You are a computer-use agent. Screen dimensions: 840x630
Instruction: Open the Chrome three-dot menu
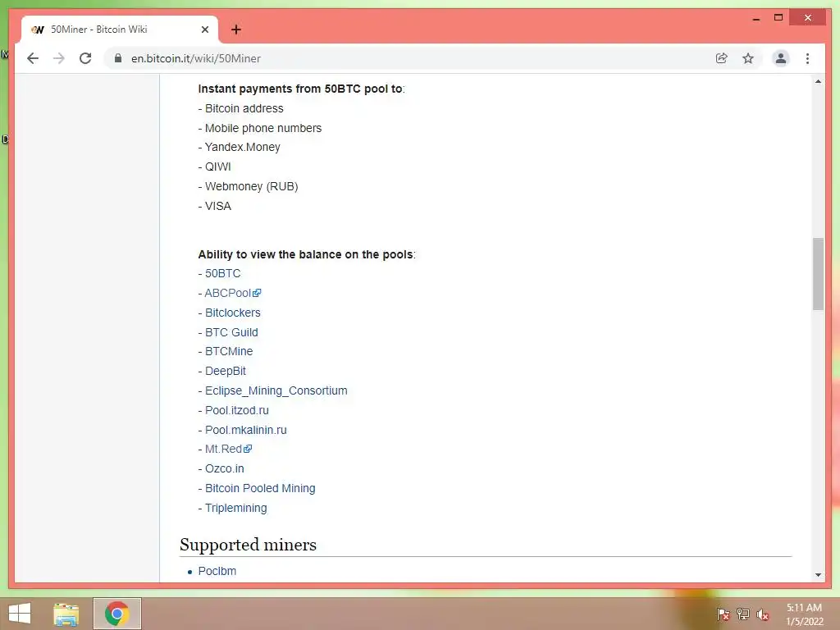point(807,58)
